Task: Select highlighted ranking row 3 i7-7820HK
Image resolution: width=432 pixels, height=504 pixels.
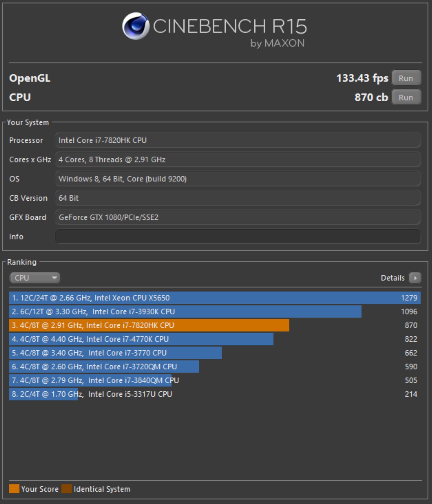Action: coord(215,325)
